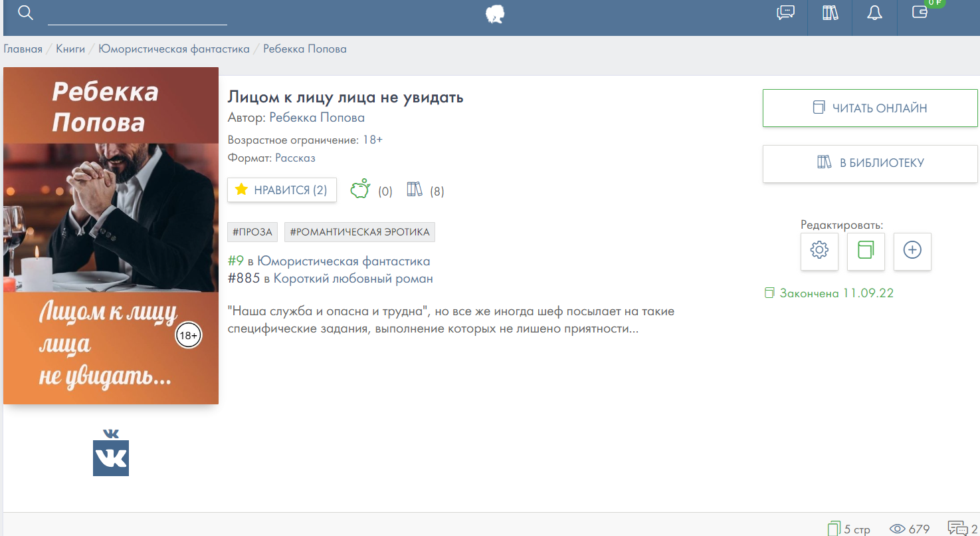Select the #ПРОЗА tag

(x=252, y=232)
